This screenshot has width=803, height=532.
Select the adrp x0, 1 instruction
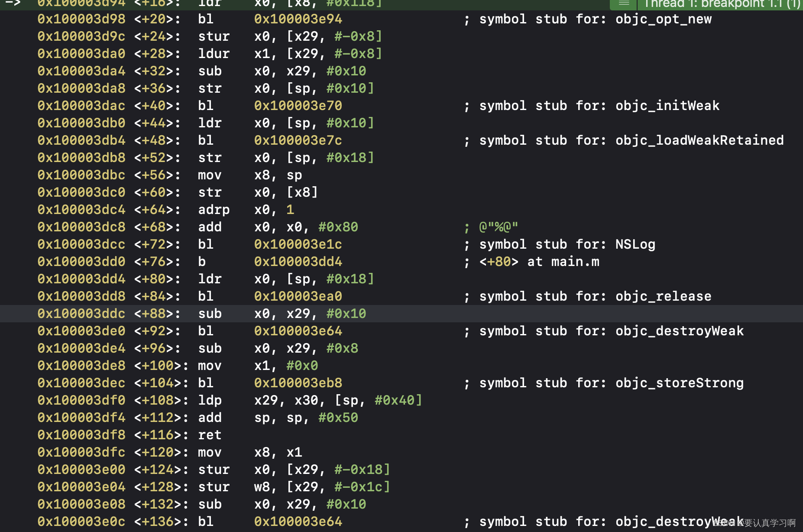(x=246, y=210)
